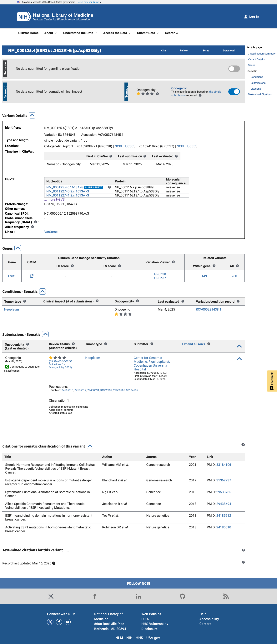Image resolution: width=277 pixels, height=644 pixels.
Task: Click help icon in Text-mined citations row
Action: 243,550
